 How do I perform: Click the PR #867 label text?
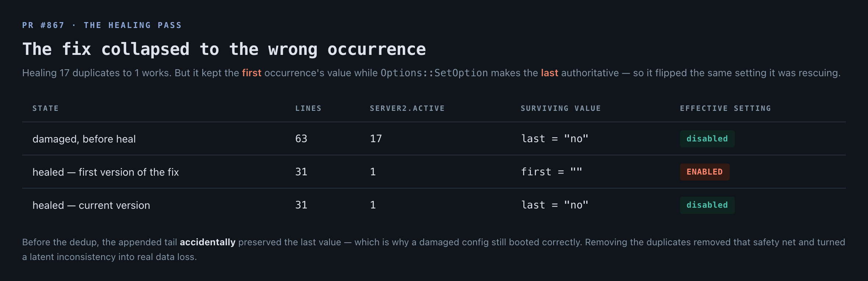pyautogui.click(x=43, y=25)
